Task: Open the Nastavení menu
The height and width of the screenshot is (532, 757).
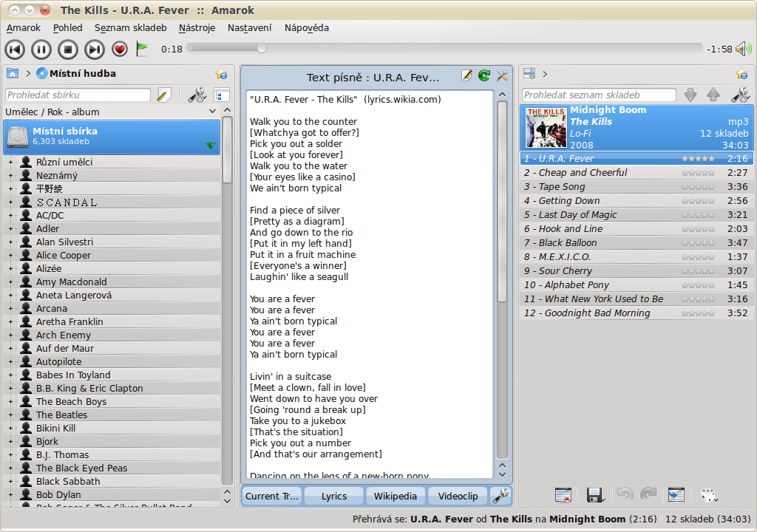Action: 250,28
